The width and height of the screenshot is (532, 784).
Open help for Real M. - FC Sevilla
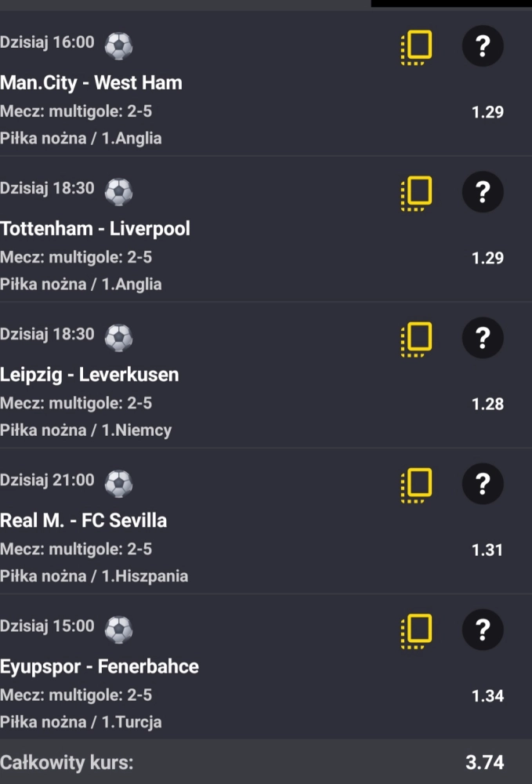(x=483, y=485)
